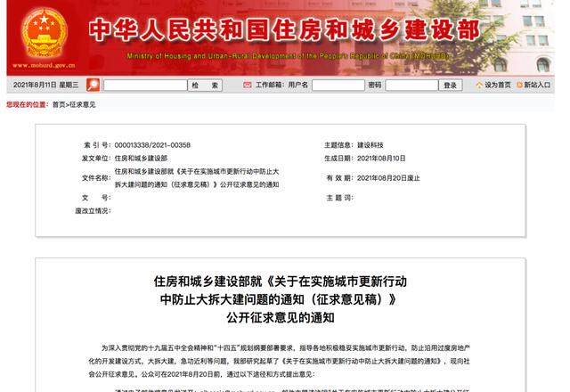Click the red work mailbox envelope icon
570x392 pixels.
click(x=248, y=86)
